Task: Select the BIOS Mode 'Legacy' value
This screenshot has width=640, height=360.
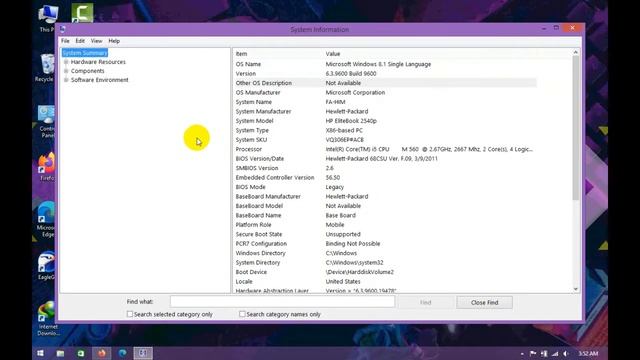Action: 335,187
